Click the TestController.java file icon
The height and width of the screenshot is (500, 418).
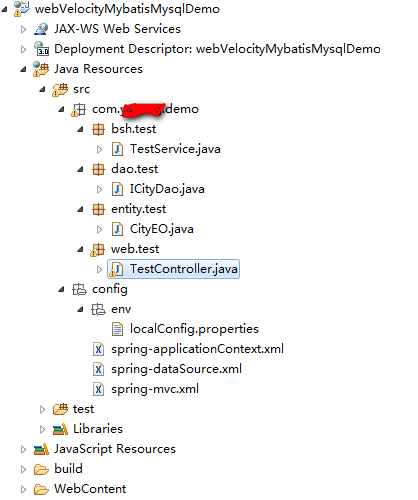pyautogui.click(x=116, y=269)
